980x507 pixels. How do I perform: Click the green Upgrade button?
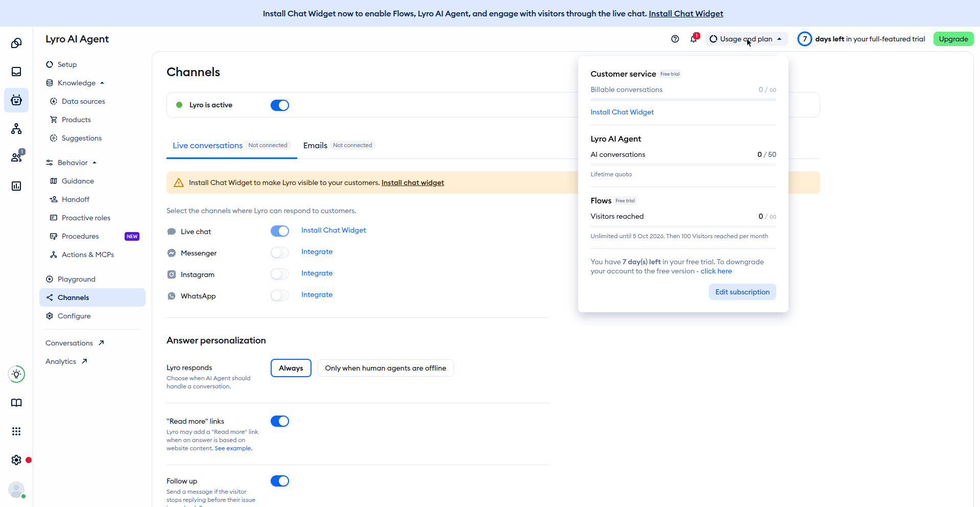(953, 39)
